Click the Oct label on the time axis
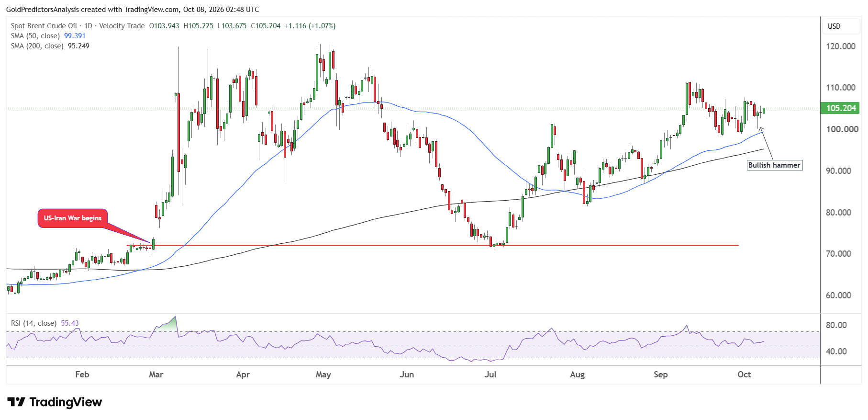Viewport: 868px width, 420px height. point(744,375)
